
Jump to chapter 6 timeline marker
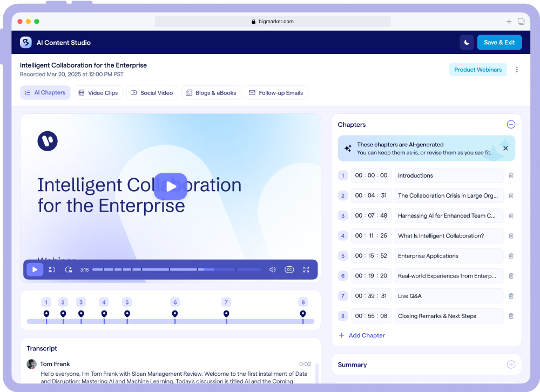click(x=174, y=314)
